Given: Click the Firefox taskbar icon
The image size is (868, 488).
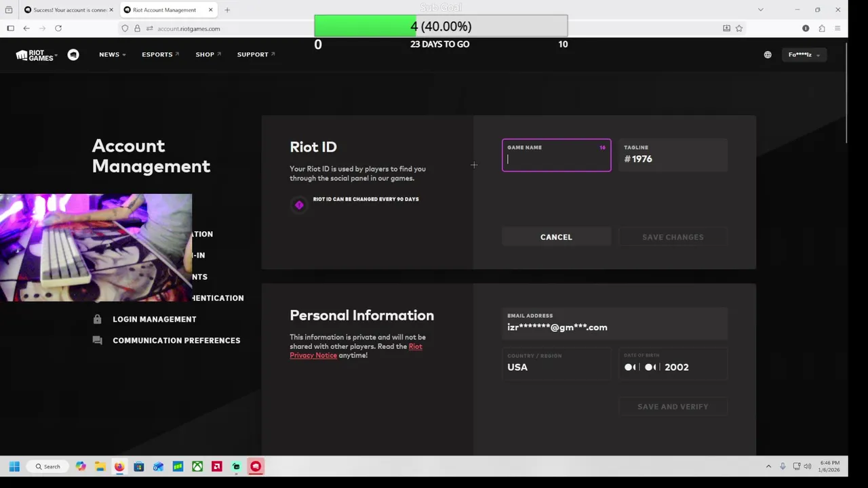Looking at the screenshot, I should point(119,466).
